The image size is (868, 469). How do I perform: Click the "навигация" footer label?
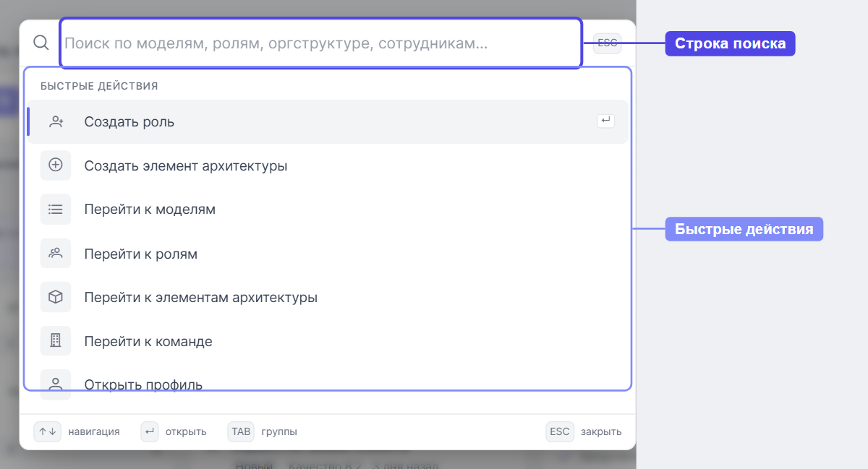point(94,431)
